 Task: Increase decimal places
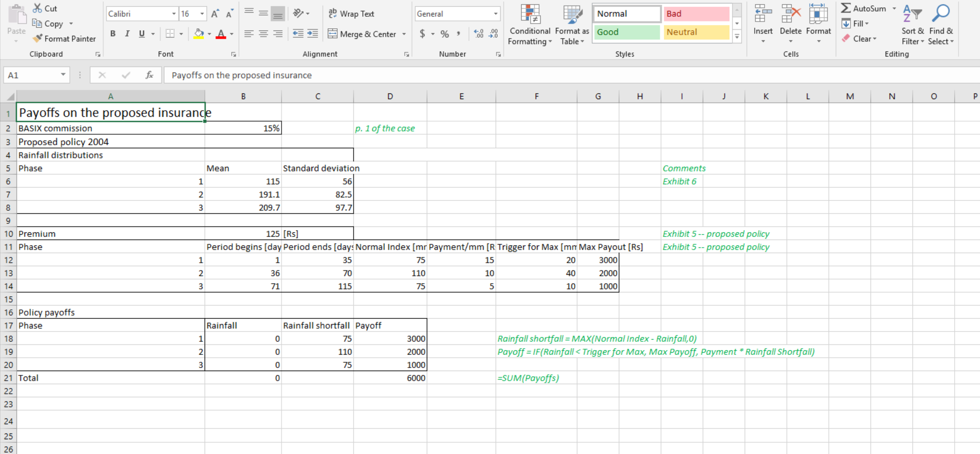[479, 34]
